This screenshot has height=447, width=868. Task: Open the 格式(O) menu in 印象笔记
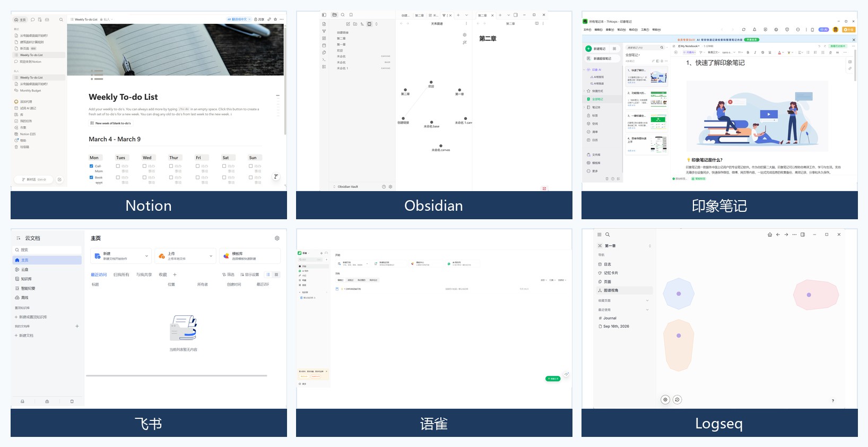coord(633,30)
